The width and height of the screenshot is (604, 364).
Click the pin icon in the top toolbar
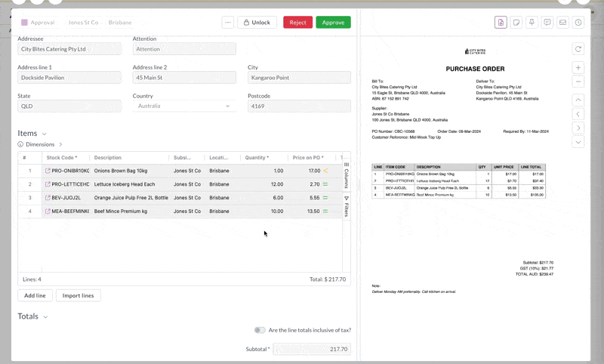pyautogui.click(x=532, y=23)
